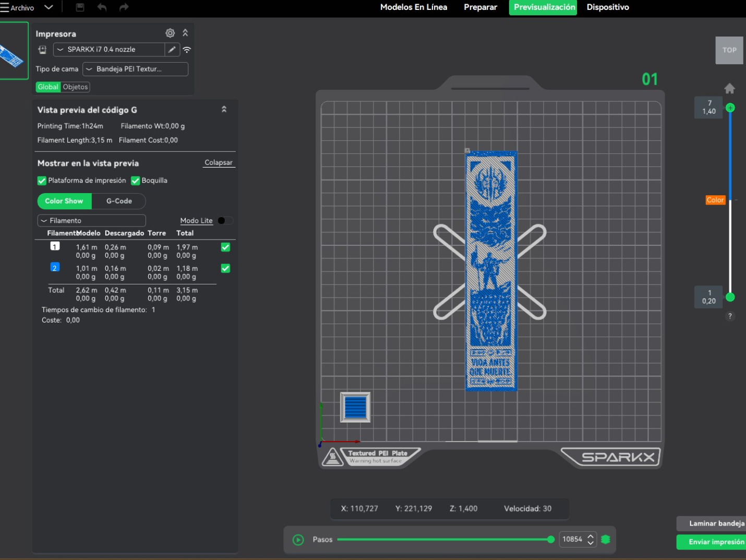Click the Pasos progress slider handle
Image resolution: width=746 pixels, height=560 pixels.
point(551,540)
